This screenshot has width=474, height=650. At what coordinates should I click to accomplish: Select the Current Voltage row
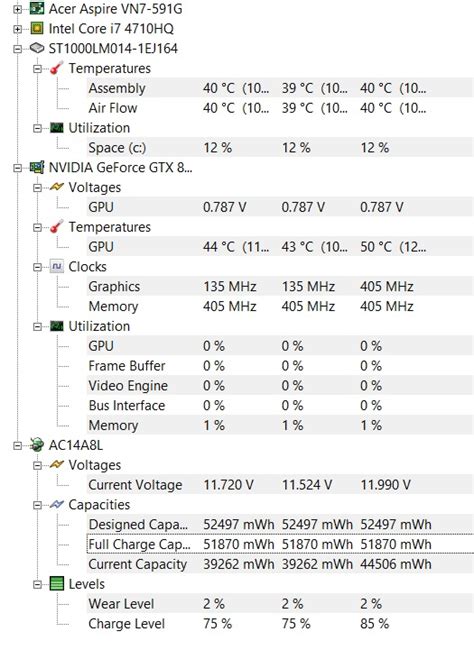pos(280,485)
